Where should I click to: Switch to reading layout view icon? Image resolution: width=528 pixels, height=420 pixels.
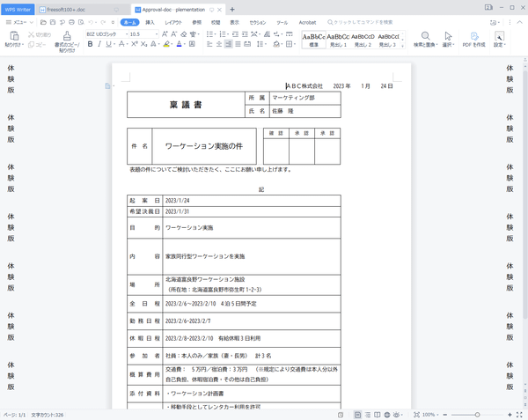coord(378,415)
